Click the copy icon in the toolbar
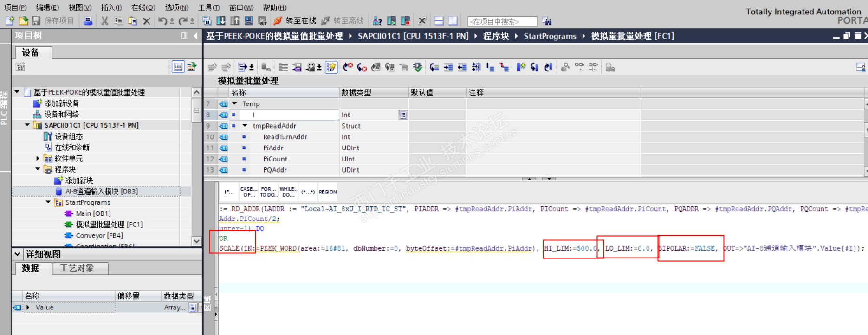Viewport: 868px width, 335px height. click(119, 21)
